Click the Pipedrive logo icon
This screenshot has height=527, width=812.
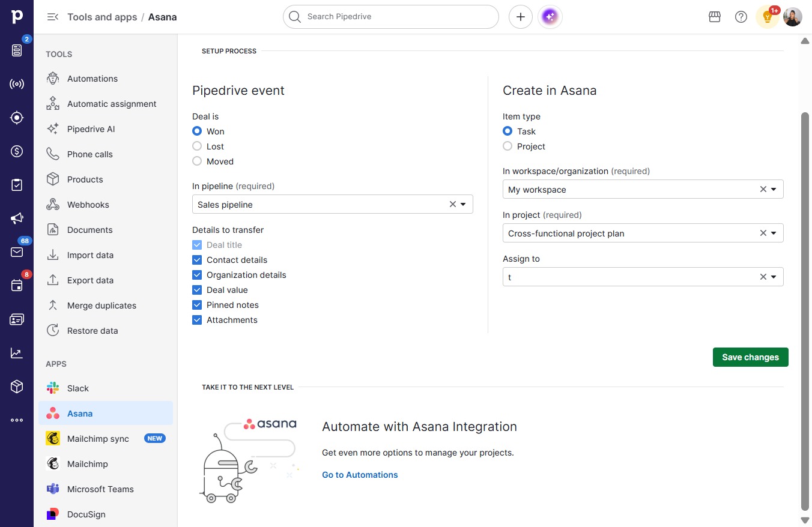point(17,17)
